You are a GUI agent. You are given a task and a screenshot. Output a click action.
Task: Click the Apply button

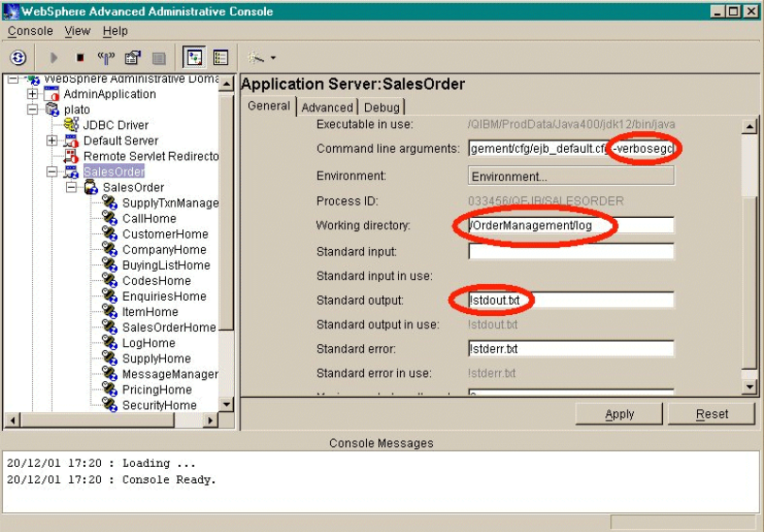[x=619, y=414]
